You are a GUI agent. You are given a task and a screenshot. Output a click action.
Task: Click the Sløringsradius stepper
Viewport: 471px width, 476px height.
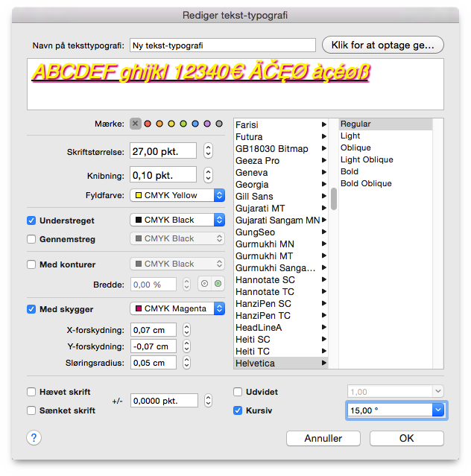(187, 363)
